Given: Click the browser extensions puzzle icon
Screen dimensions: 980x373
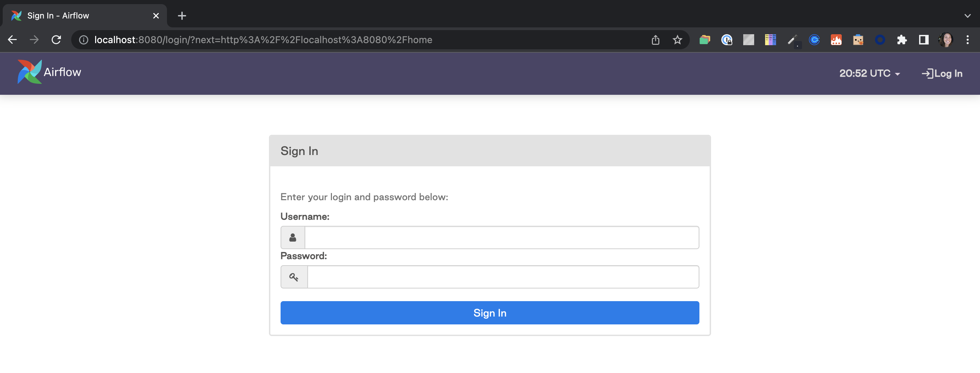Looking at the screenshot, I should 901,39.
